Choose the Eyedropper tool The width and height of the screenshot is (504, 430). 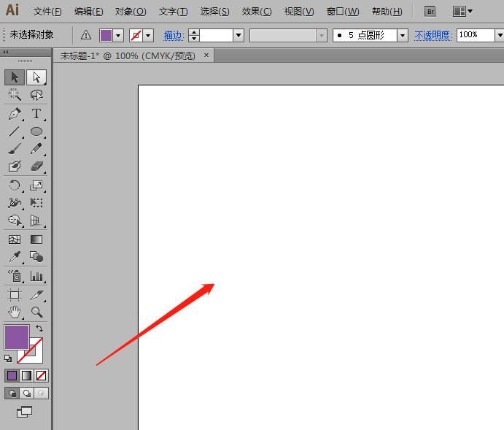click(x=15, y=257)
